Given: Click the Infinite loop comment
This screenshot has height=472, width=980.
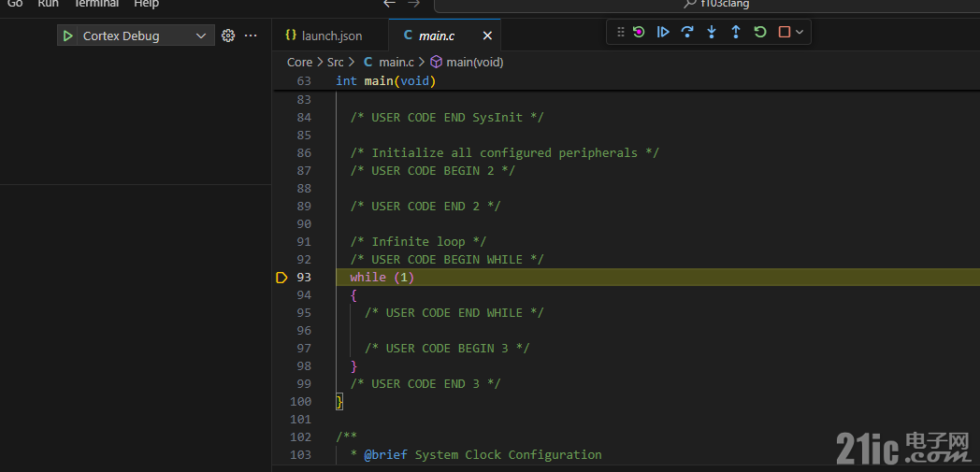Looking at the screenshot, I should (418, 242).
